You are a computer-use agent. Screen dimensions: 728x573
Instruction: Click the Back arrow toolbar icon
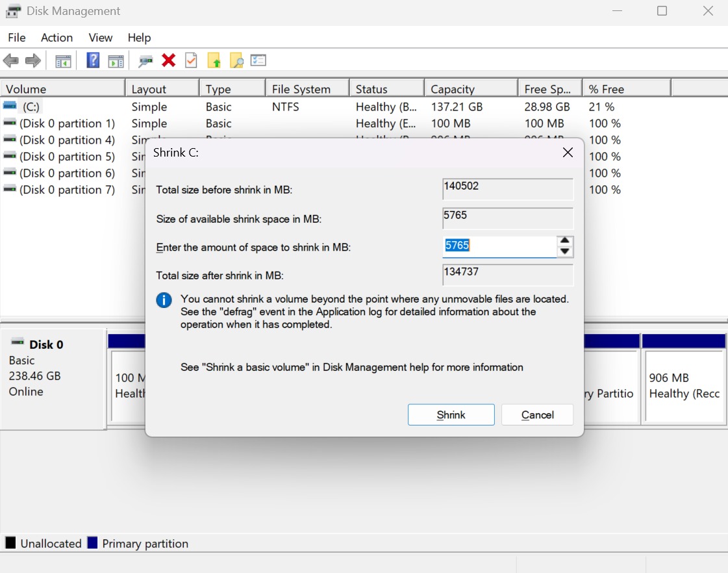coord(10,60)
